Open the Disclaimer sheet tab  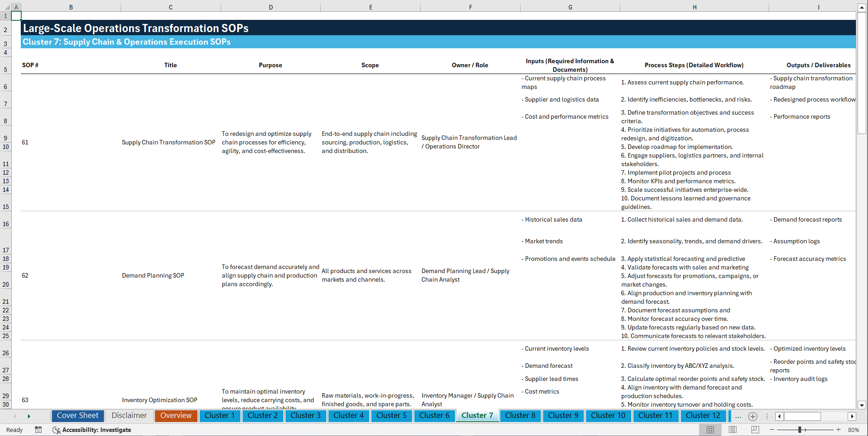[129, 416]
